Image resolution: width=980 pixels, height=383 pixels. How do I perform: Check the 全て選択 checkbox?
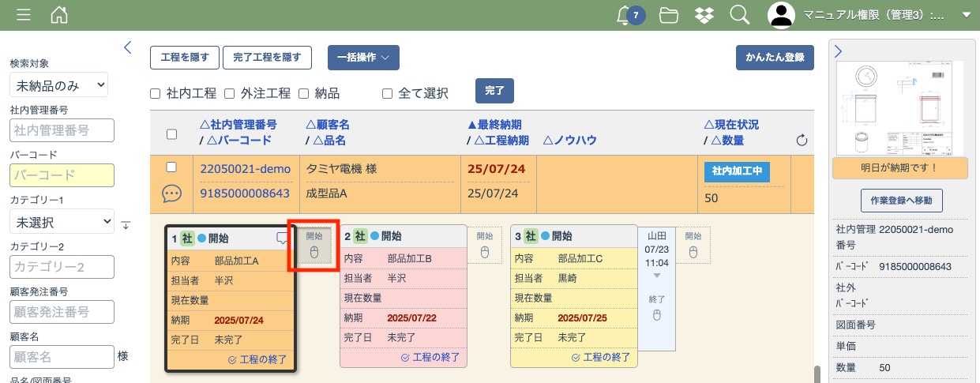387,93
